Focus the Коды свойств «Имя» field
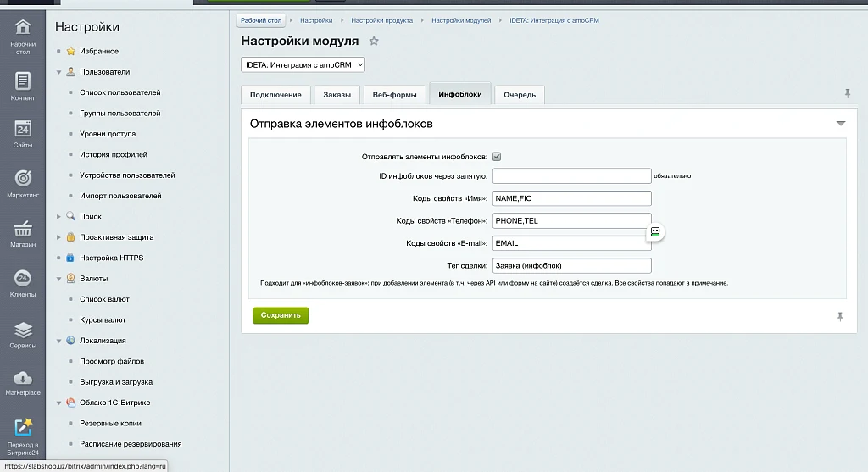Screen dimensions: 868x472 572,198
